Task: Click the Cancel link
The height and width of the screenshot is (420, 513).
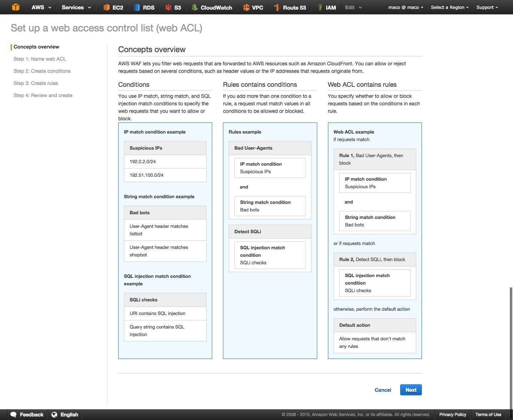Action: tap(383, 390)
